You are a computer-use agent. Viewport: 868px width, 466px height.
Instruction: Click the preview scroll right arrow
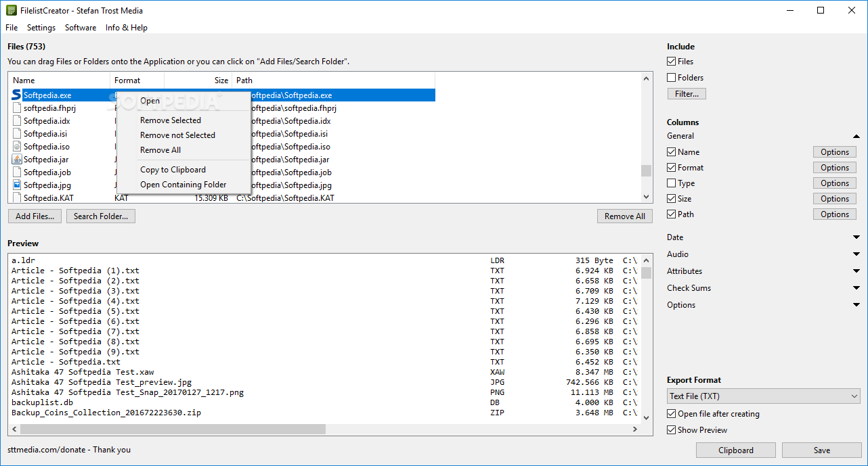point(635,429)
